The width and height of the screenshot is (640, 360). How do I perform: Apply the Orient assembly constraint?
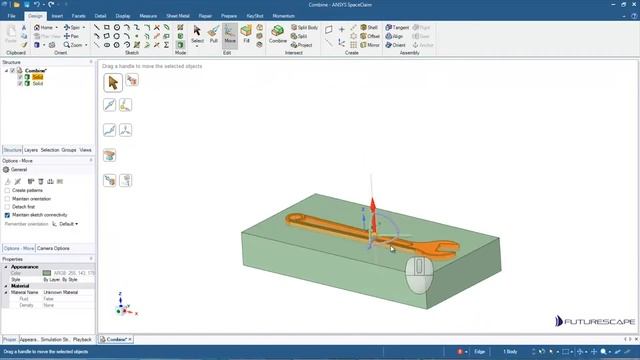tap(396, 45)
